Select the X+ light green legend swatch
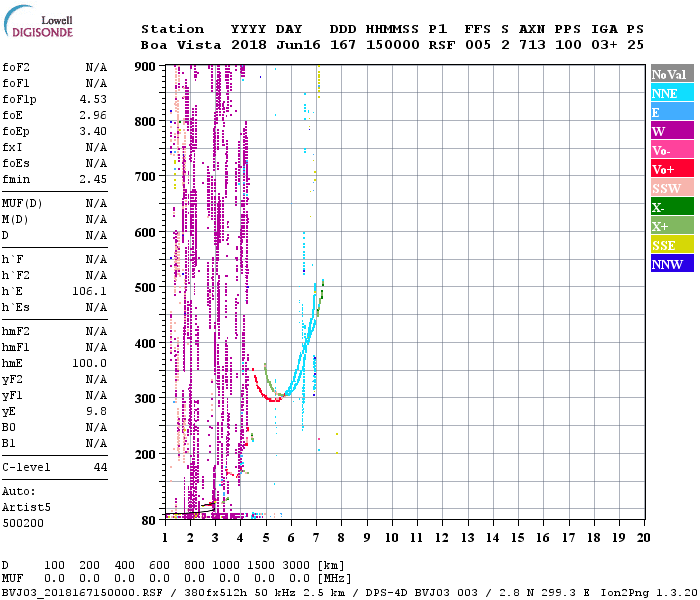Viewport: 700px width, 600px height. pyautogui.click(x=672, y=226)
